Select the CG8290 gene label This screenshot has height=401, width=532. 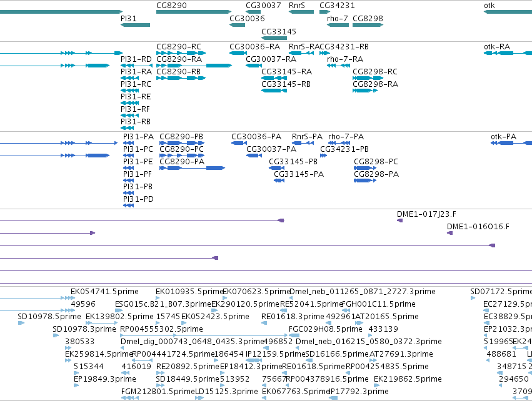(x=171, y=6)
